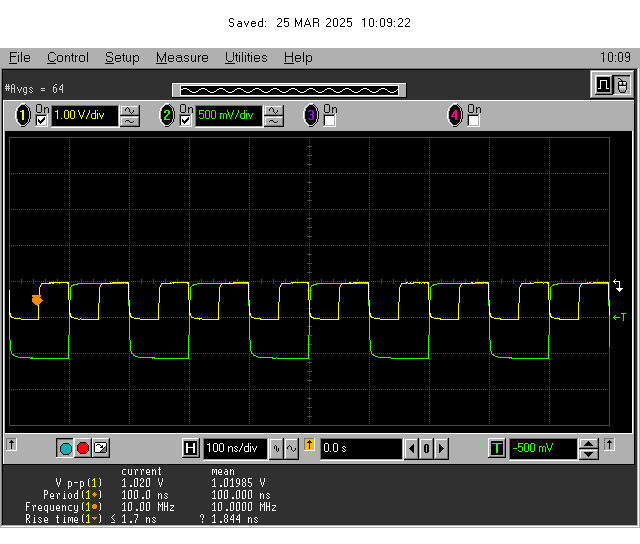Image resolution: width=640 pixels, height=544 pixels.
Task: Adjust channel 2 vertical scale stepper
Action: tap(274, 116)
